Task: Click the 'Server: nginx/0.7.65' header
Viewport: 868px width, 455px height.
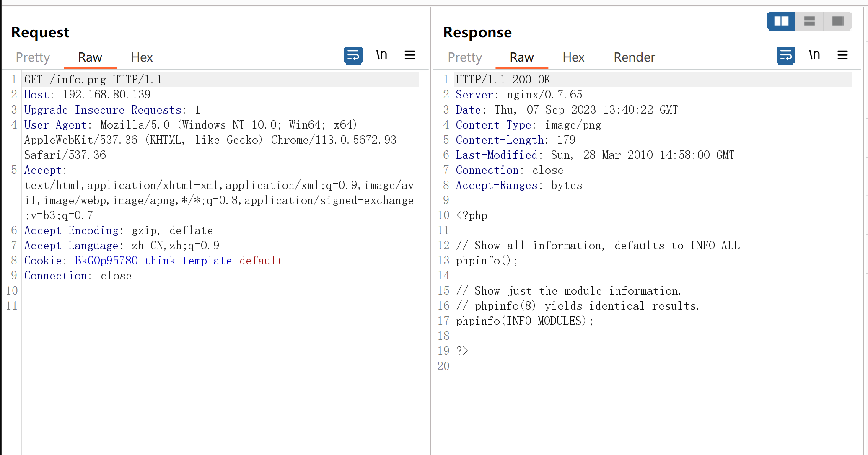Action: 519,95
